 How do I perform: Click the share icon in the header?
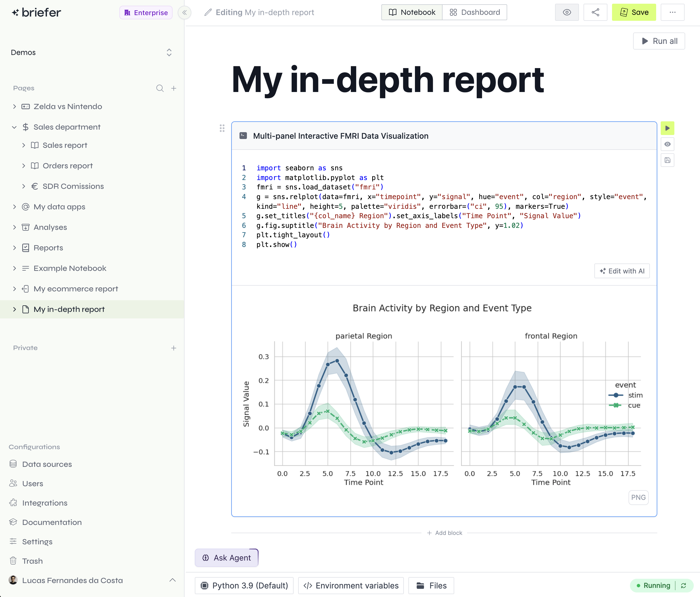pyautogui.click(x=595, y=13)
